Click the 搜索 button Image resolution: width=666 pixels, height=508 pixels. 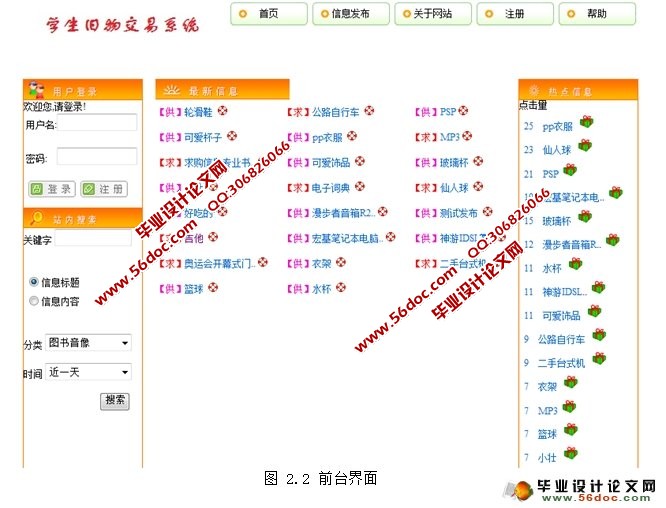pos(115,401)
